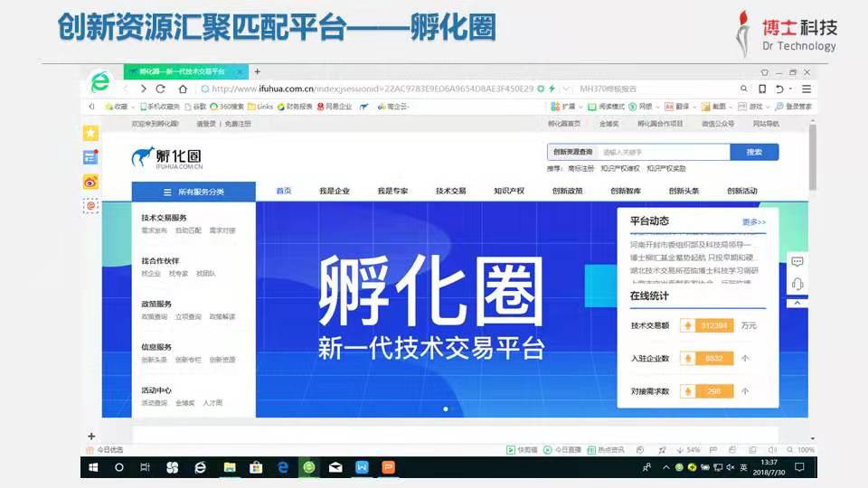Viewport: 868px width, 488px height.
Task: Open the browser hamburger menu
Action: [x=807, y=89]
